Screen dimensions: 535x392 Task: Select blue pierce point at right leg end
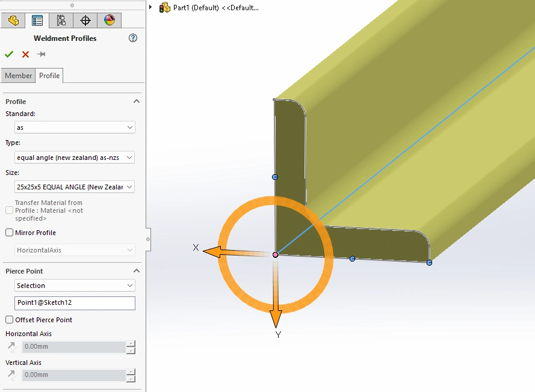tap(430, 263)
